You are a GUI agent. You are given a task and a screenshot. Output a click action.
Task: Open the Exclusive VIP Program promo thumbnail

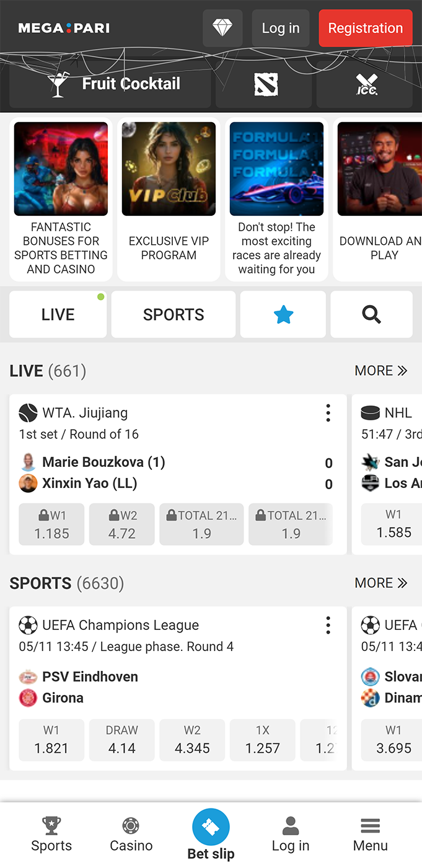tap(169, 169)
